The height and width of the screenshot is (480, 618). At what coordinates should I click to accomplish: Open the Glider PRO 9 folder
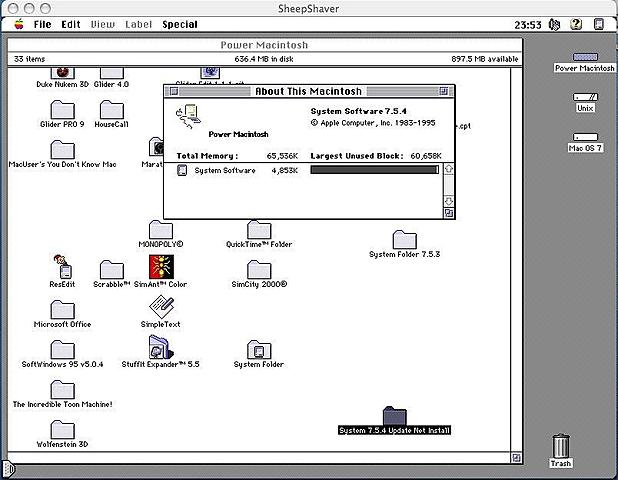[62, 110]
